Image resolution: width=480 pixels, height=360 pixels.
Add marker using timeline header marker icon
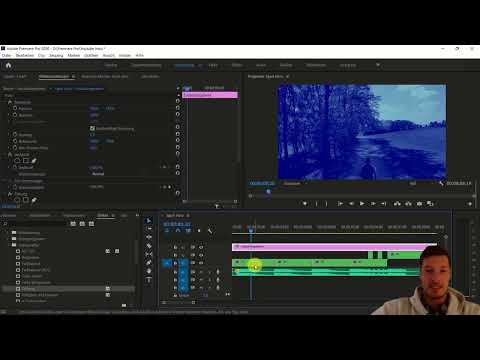[199, 231]
